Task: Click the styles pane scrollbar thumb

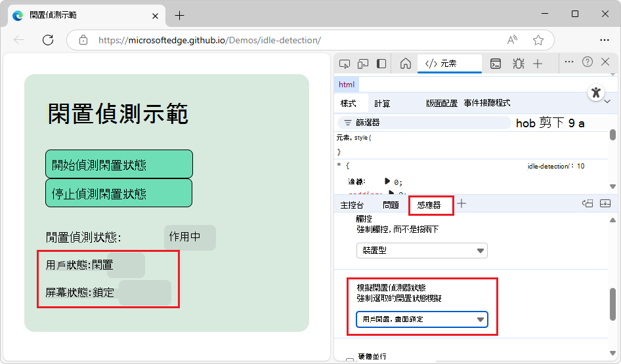Action: click(x=612, y=134)
